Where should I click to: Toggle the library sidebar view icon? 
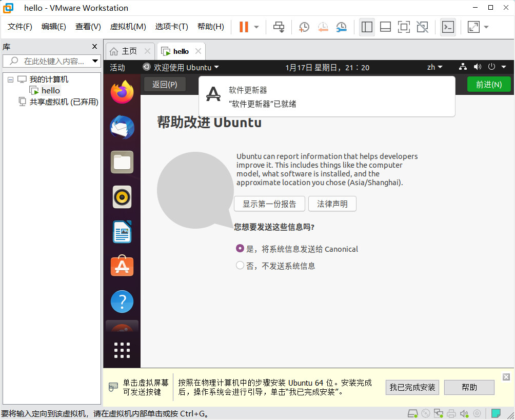coord(367,27)
